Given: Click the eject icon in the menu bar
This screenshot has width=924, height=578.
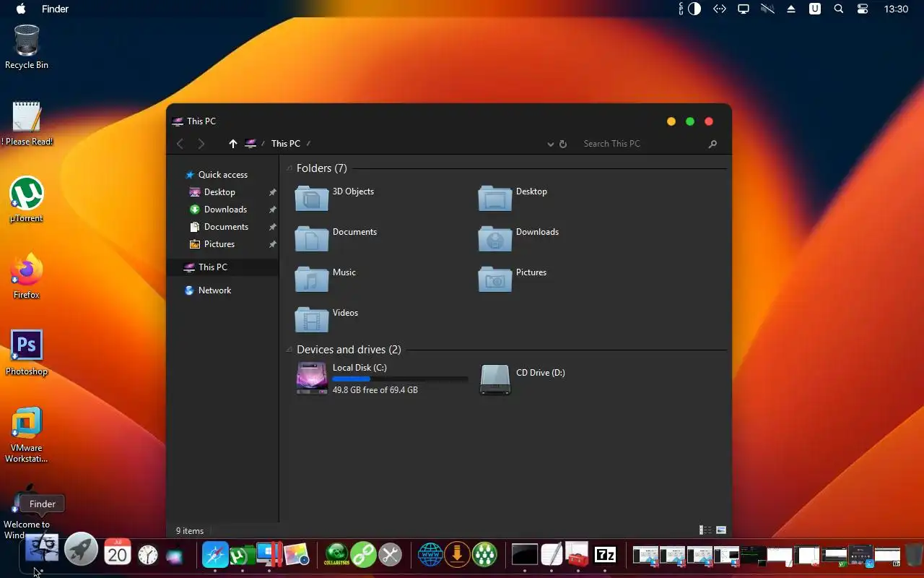Looking at the screenshot, I should [x=791, y=9].
